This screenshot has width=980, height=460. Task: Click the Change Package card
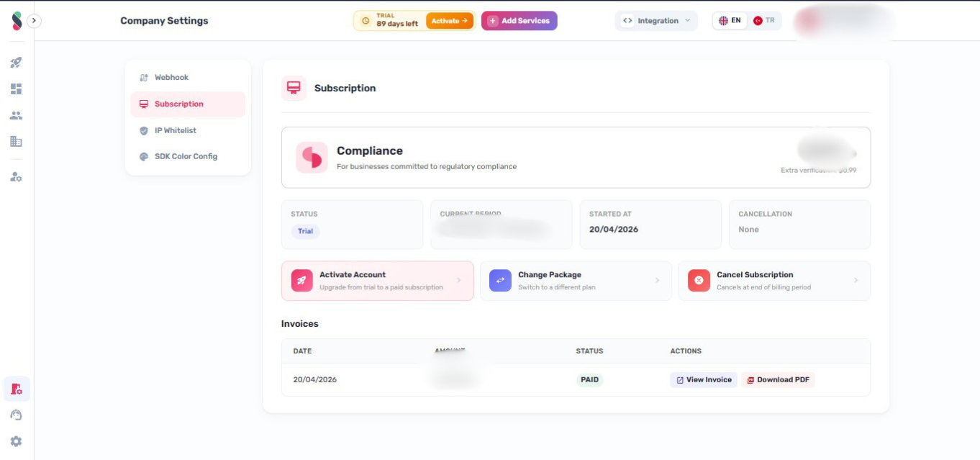[576, 281]
